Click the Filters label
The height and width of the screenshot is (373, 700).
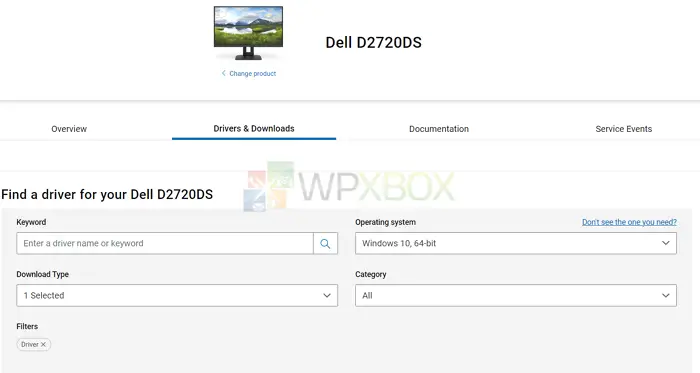click(x=27, y=326)
